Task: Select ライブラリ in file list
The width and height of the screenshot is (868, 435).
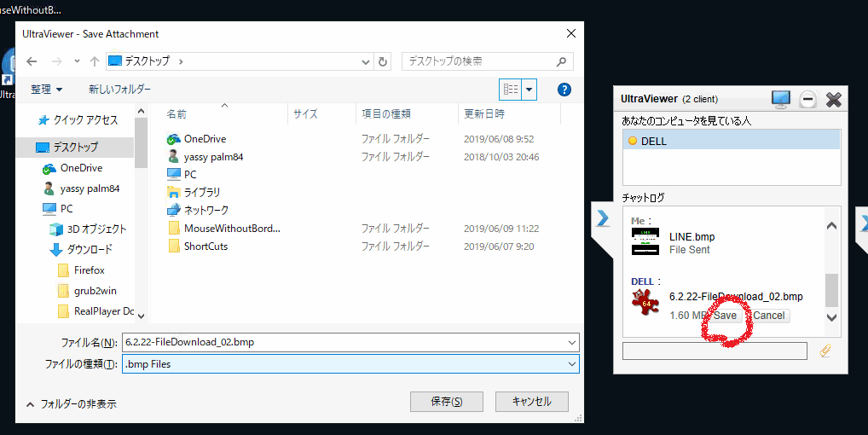Action: 194,192
